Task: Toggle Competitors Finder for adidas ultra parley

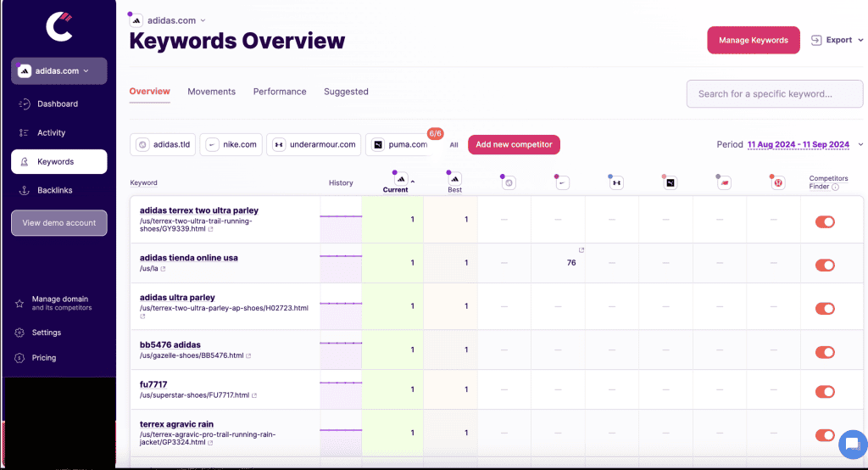Action: click(825, 308)
